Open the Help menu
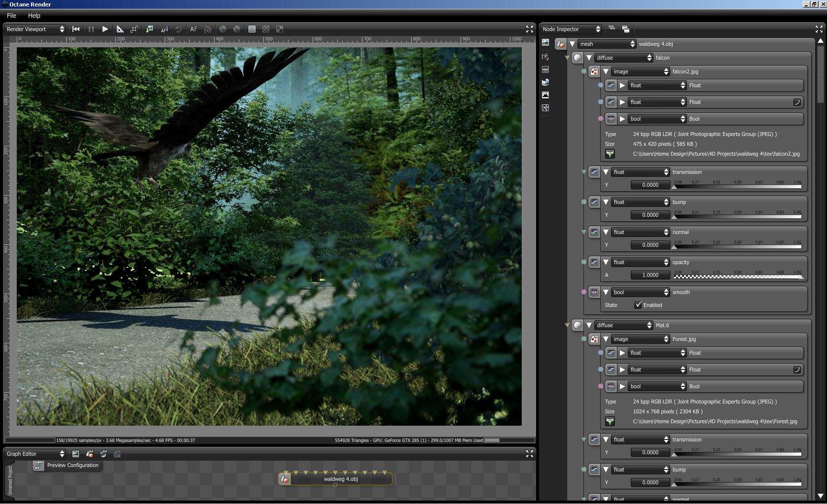827x504 pixels. click(x=34, y=16)
